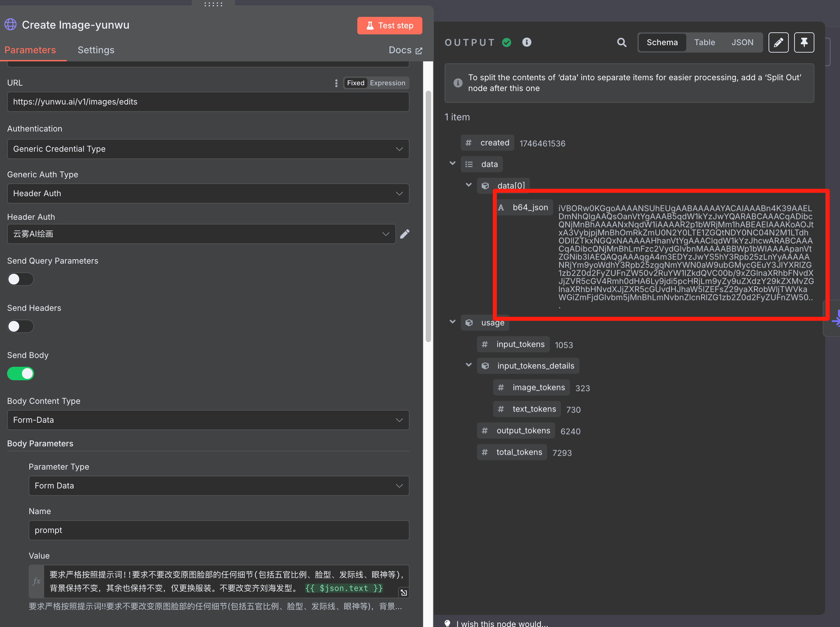Image resolution: width=840 pixels, height=627 pixels.
Task: Click the URL input field
Action: (208, 102)
